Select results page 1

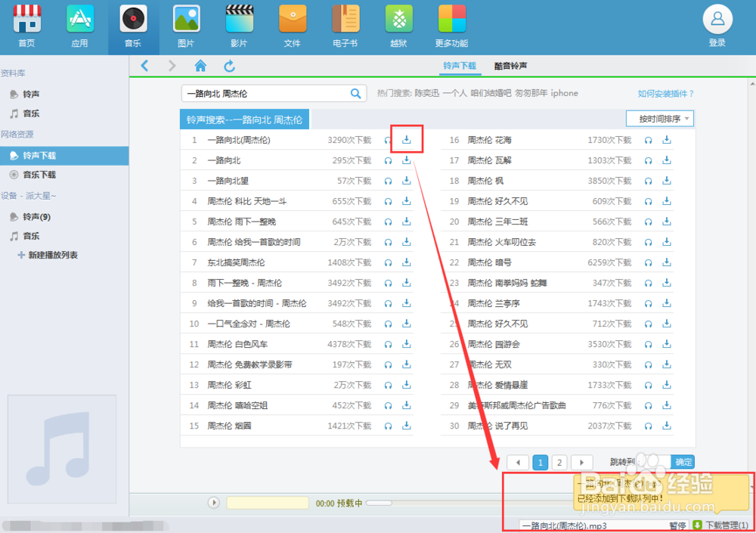(x=540, y=462)
